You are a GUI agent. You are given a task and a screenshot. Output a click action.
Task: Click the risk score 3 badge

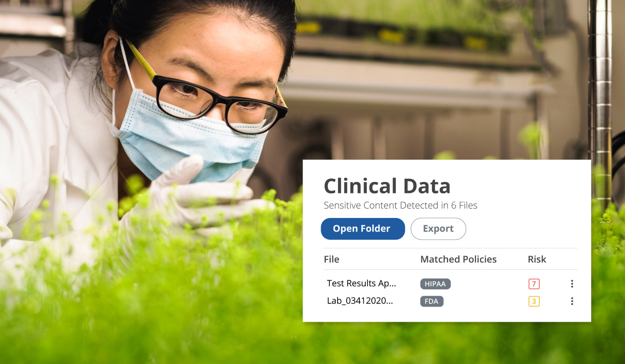pyautogui.click(x=534, y=301)
